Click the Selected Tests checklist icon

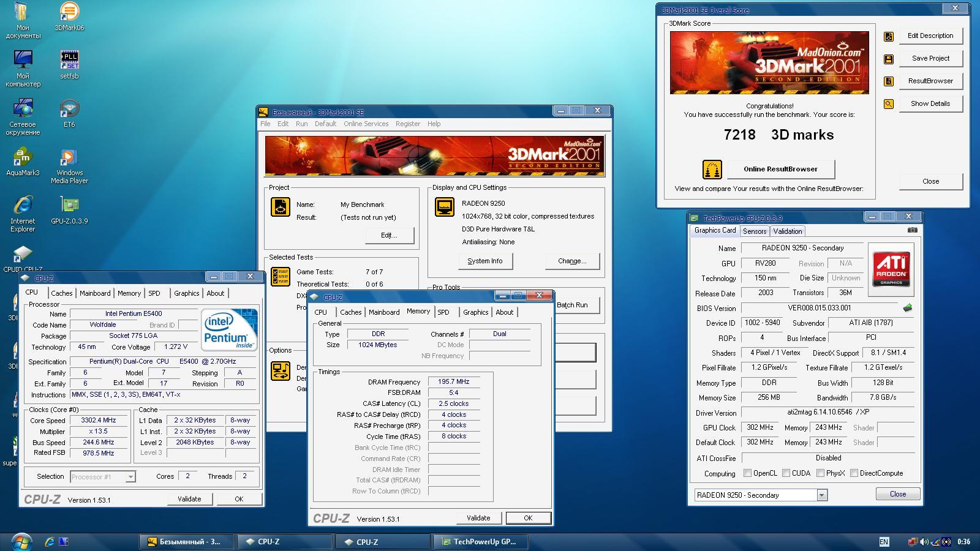pos(281,277)
